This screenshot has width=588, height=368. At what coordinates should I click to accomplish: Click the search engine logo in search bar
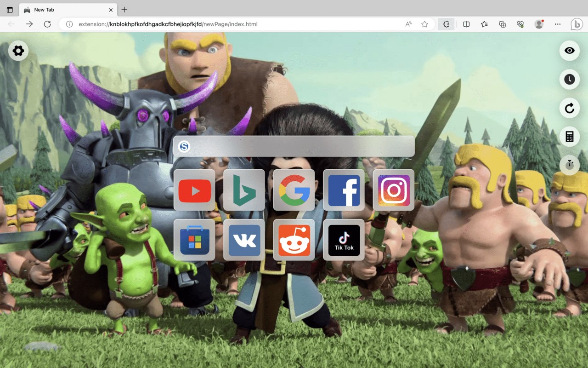pos(184,146)
